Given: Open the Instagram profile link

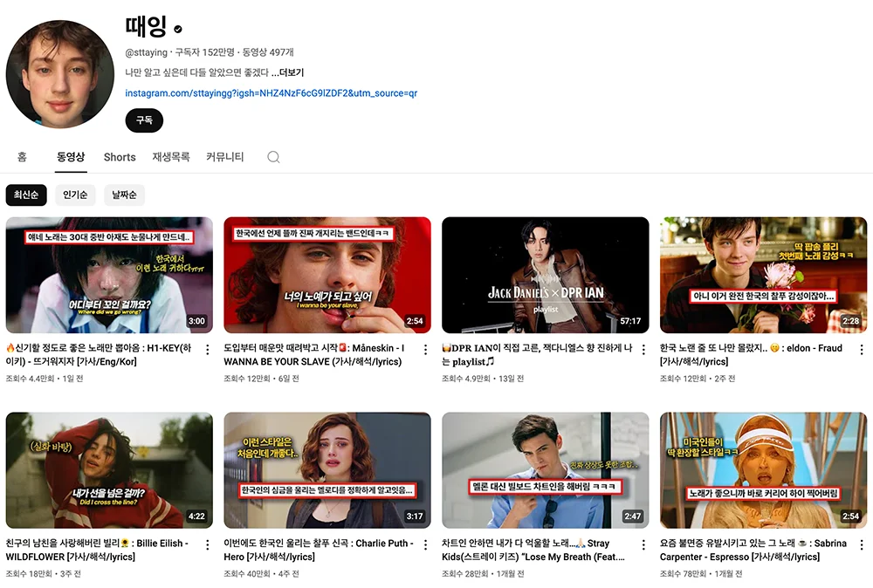Looking at the screenshot, I should (272, 92).
